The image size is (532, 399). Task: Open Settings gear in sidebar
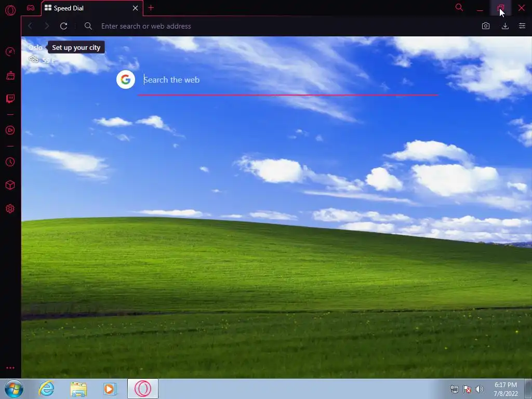click(x=10, y=209)
